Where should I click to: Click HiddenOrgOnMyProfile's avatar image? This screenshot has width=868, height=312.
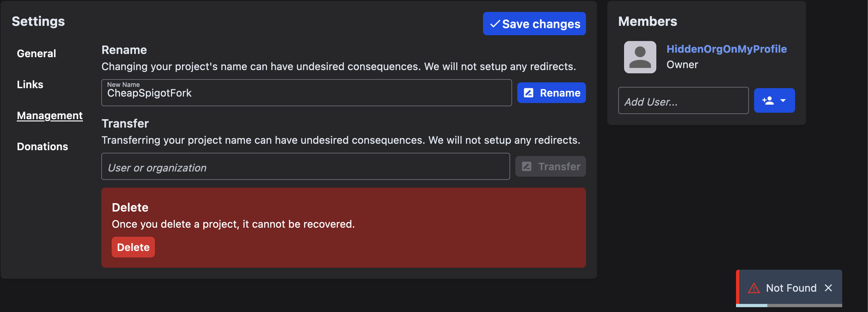(640, 57)
